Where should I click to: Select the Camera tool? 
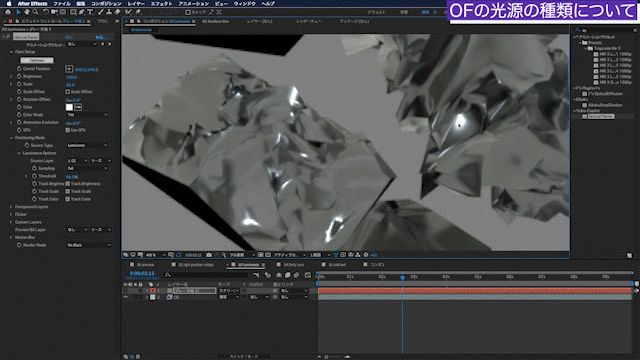pos(54,12)
